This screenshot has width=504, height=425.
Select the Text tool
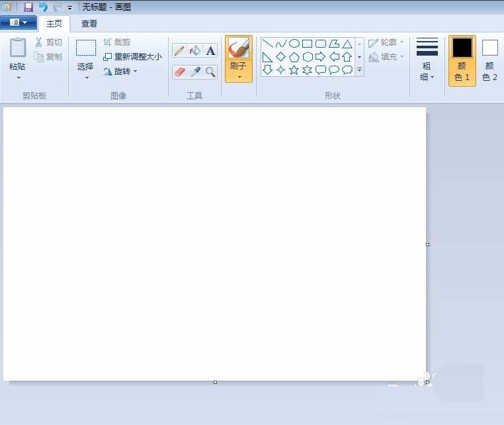coord(210,50)
